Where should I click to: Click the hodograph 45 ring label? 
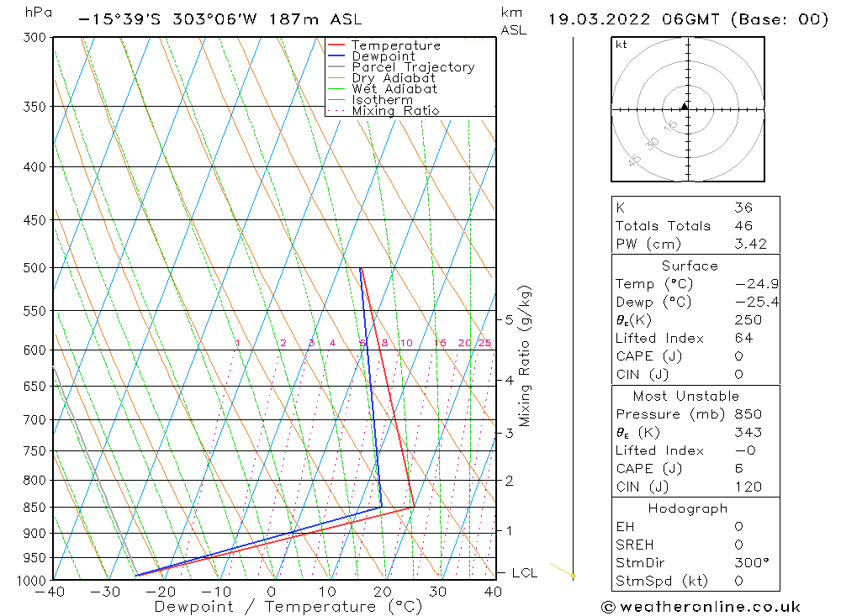pyautogui.click(x=634, y=160)
